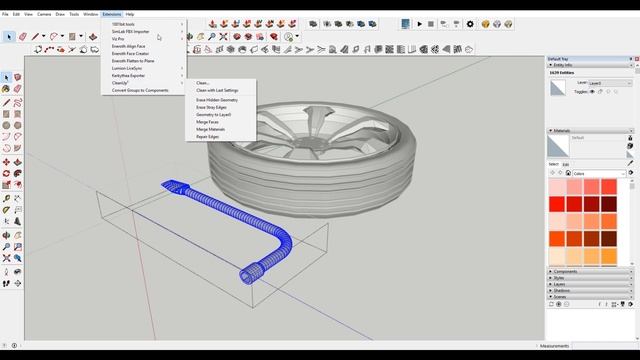Choose the Move tool in the left toolbar
This screenshot has width=640, height=360.
(x=6, y=162)
